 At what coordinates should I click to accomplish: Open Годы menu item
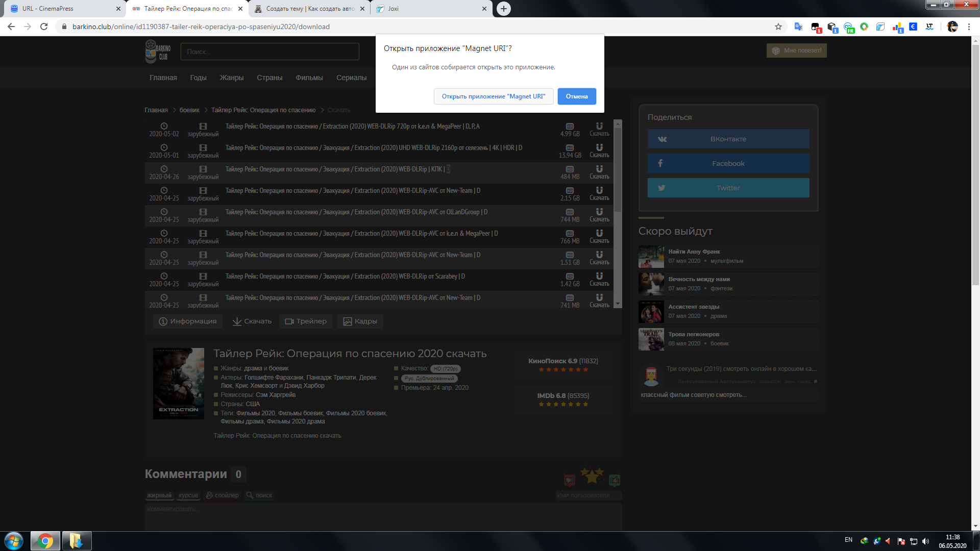[198, 78]
